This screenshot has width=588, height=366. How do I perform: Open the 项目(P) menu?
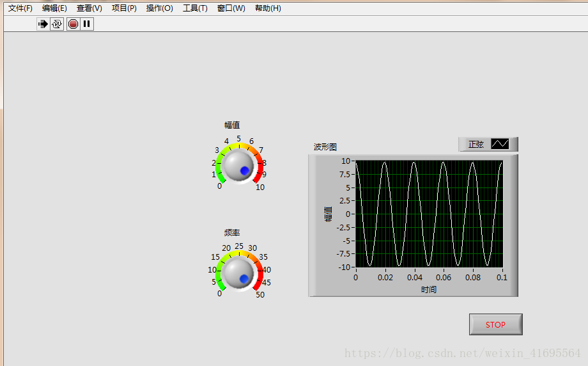point(124,8)
